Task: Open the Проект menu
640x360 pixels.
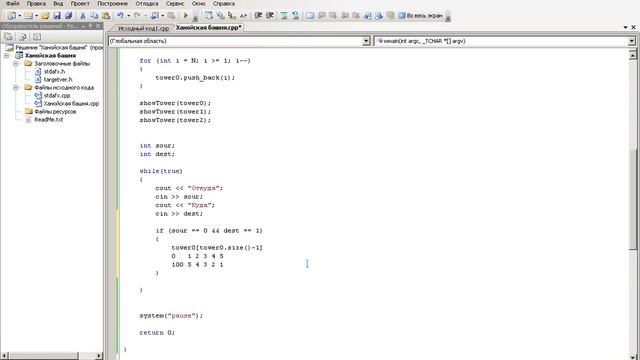Action: click(x=80, y=4)
